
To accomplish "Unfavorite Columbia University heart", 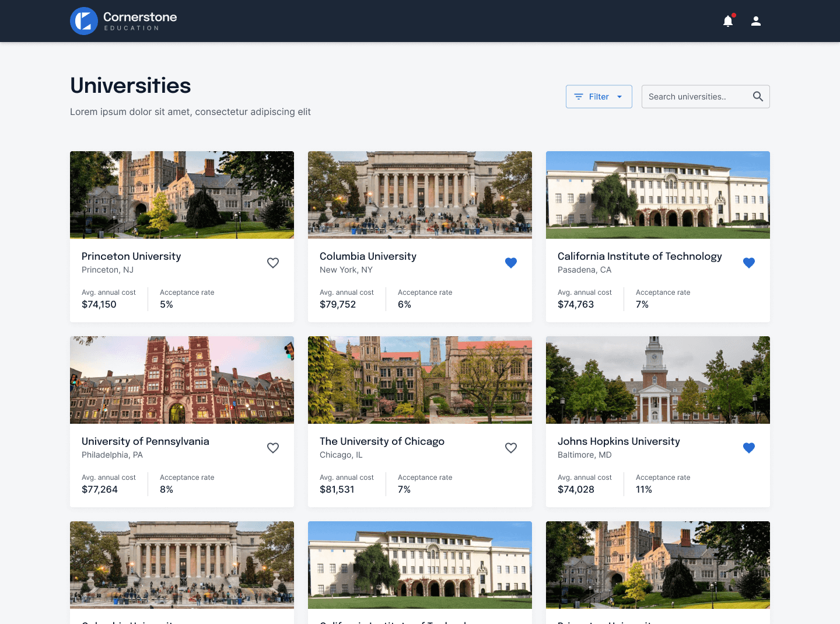I will tap(511, 263).
